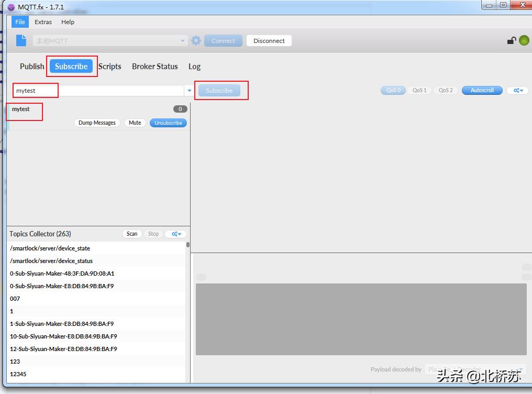Select 10-Sub-Siyuan-Maker-E8:DB:84:9B:BA:F9 topic
The width and height of the screenshot is (532, 394).
pyautogui.click(x=96, y=336)
